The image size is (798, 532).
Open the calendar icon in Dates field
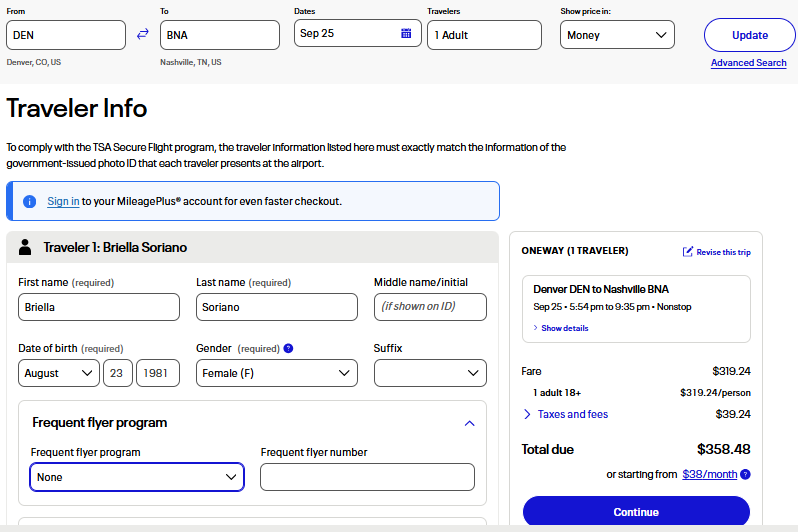(406, 33)
